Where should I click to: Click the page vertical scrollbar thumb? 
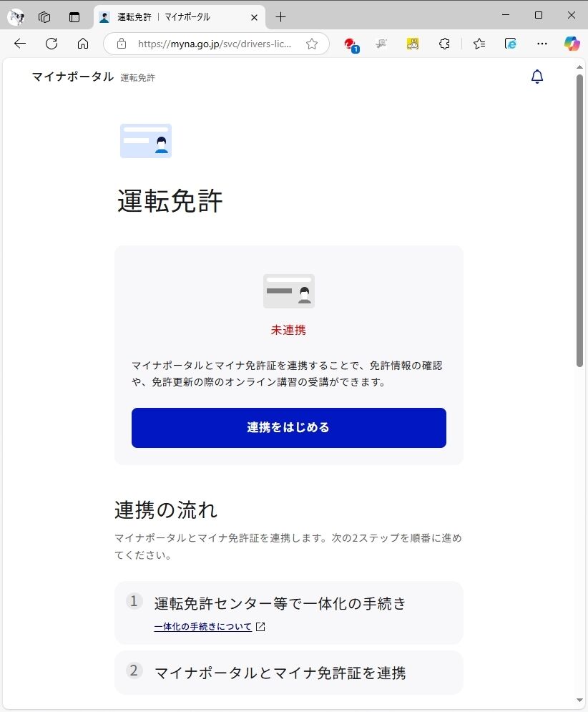click(579, 220)
